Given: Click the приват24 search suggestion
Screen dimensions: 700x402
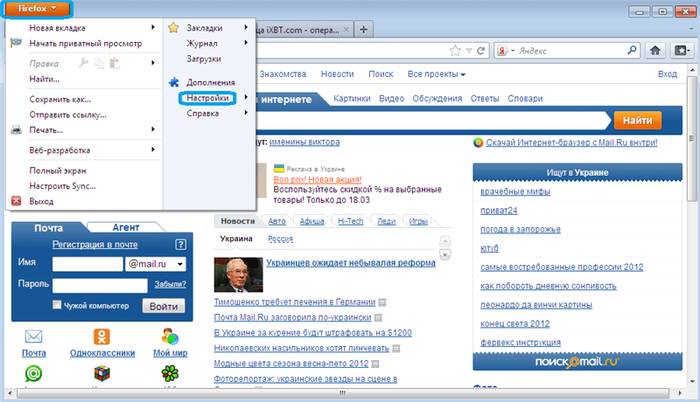Looking at the screenshot, I should click(499, 210).
